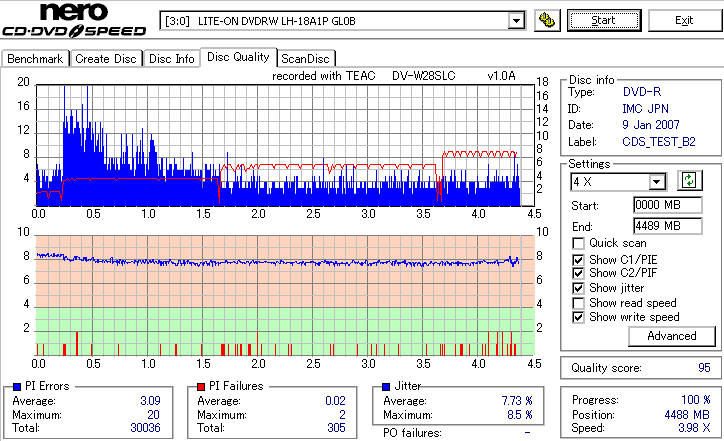This screenshot has height=441, width=724.
Task: Click the disc Date 9 Jan 2007
Action: click(651, 125)
